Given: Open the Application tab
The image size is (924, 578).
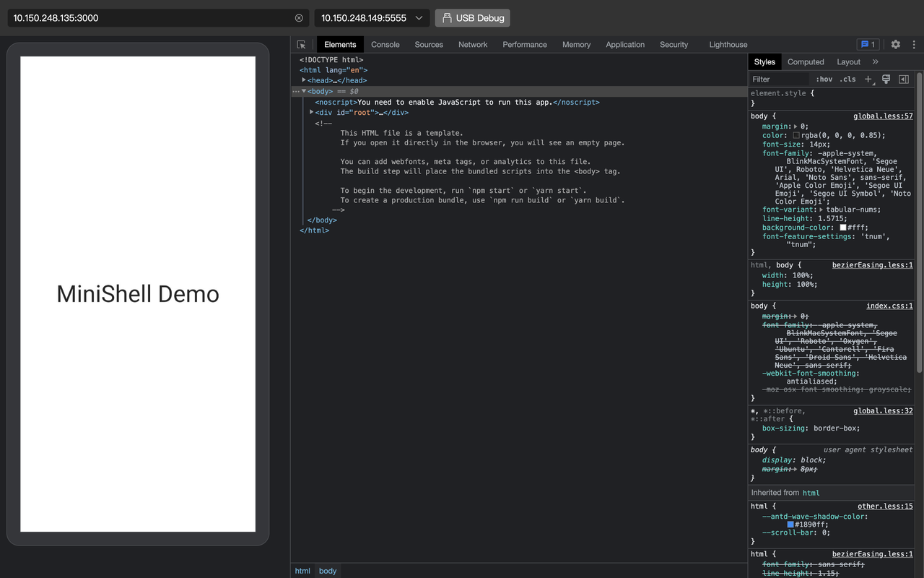Looking at the screenshot, I should 625,44.
